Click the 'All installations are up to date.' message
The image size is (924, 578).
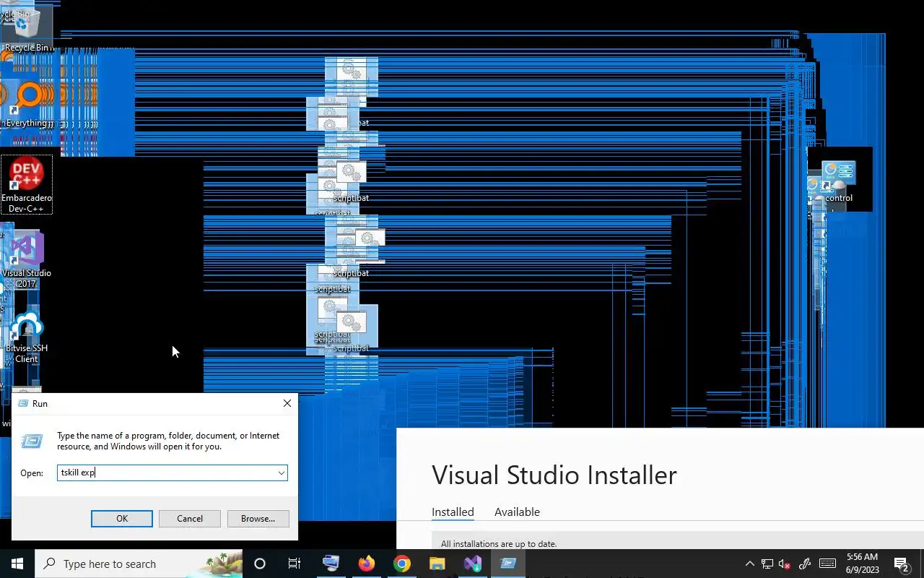(499, 543)
